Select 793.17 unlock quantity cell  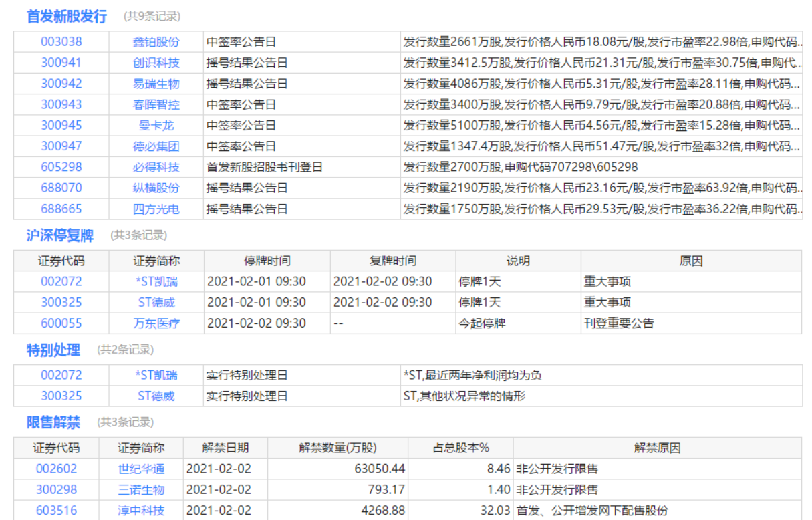click(x=337, y=489)
